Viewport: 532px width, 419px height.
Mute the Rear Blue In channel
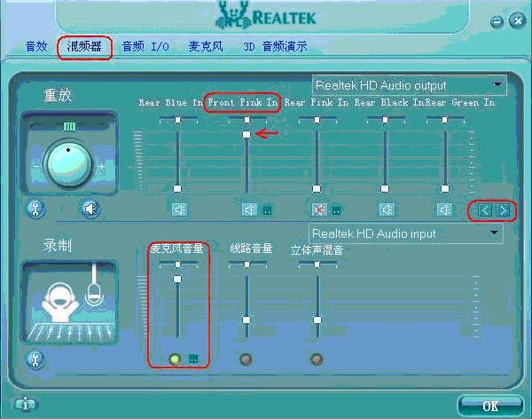[x=179, y=209]
